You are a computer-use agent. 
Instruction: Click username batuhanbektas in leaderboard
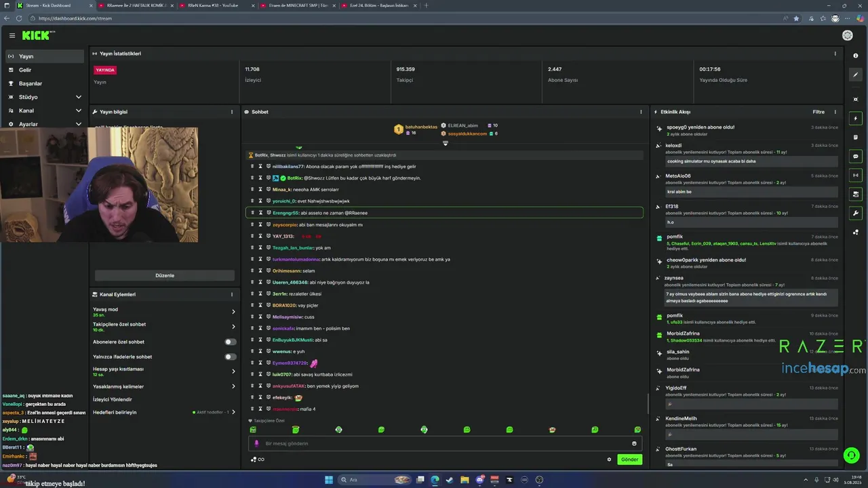[x=421, y=127]
